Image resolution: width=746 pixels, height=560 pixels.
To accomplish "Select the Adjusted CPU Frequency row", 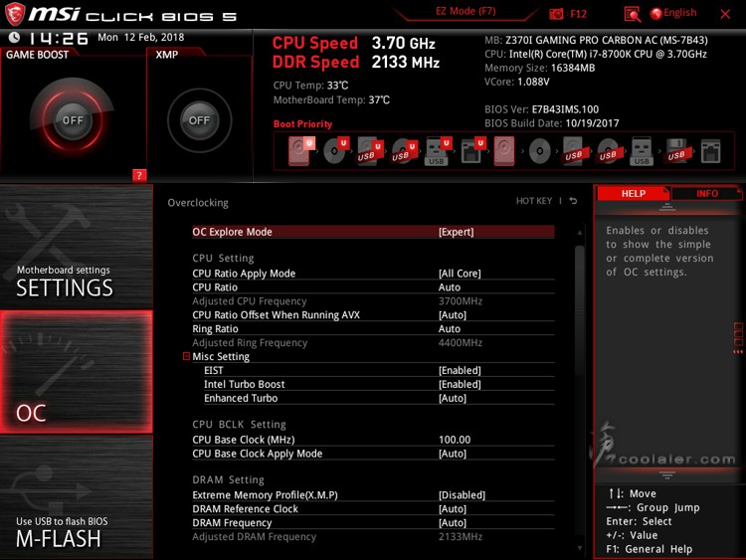I will [373, 301].
